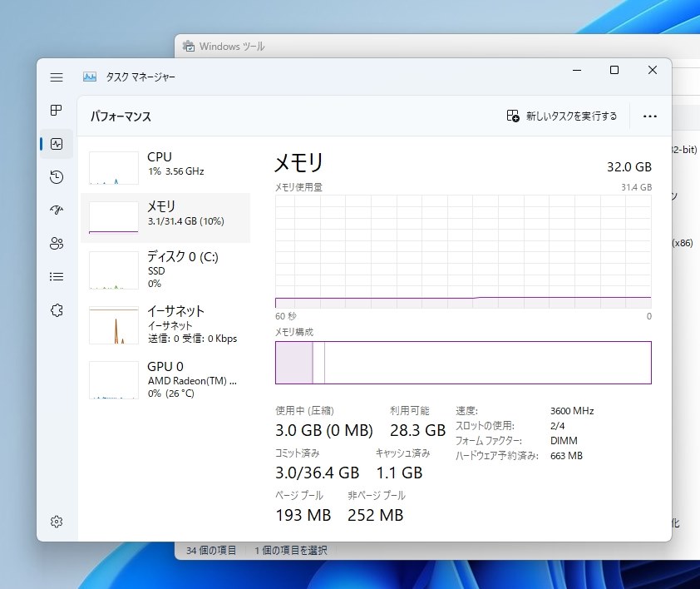Open the hamburger navigation menu
The image size is (700, 589).
[x=57, y=77]
